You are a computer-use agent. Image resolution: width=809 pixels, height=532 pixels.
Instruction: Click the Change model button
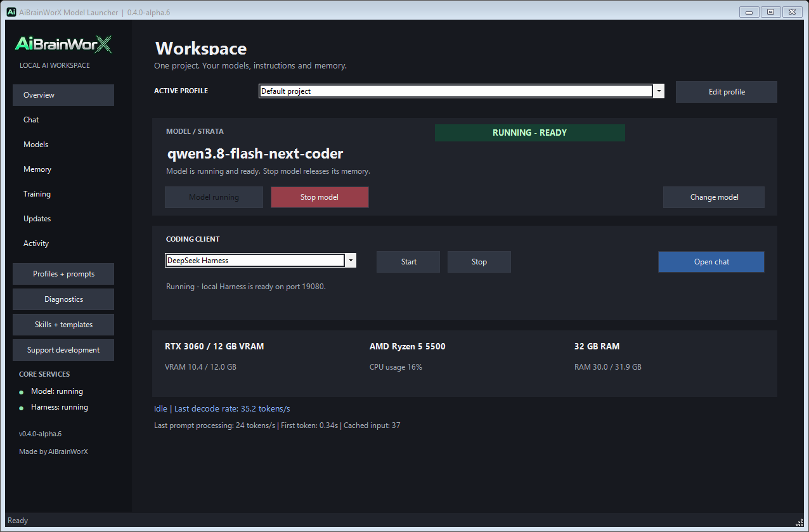point(714,197)
